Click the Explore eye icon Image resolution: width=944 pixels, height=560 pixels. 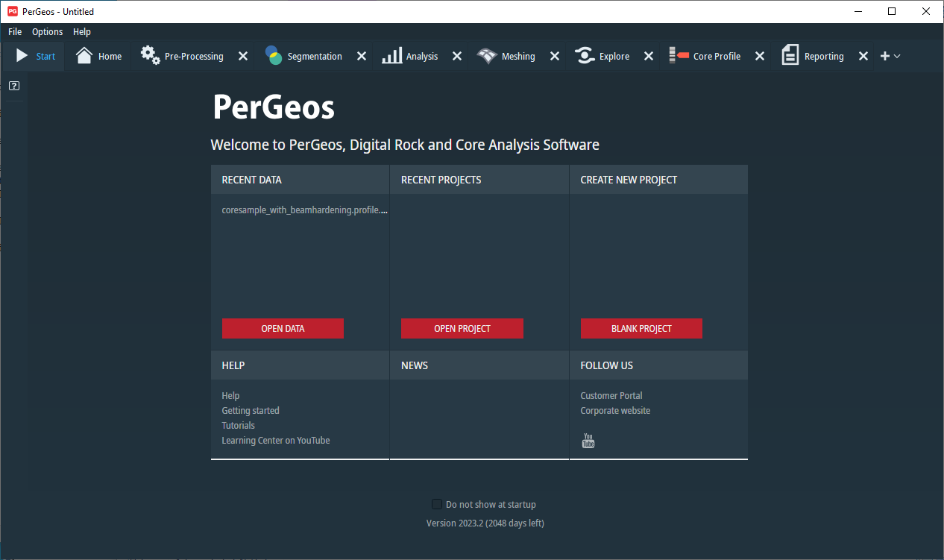(x=584, y=56)
